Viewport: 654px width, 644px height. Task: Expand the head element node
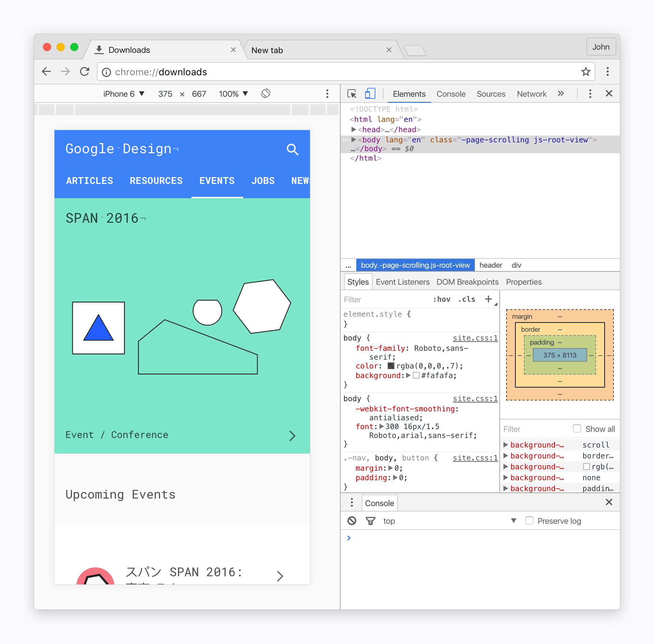click(354, 129)
